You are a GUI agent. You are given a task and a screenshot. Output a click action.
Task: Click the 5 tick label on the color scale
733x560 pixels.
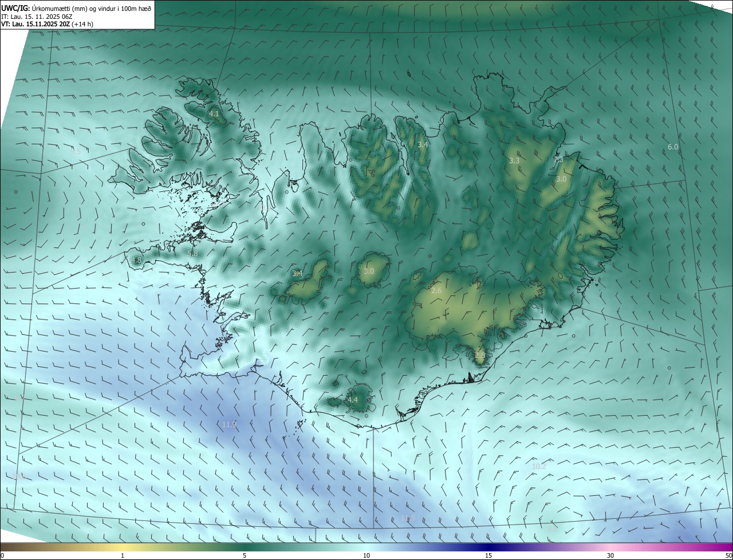point(245,555)
